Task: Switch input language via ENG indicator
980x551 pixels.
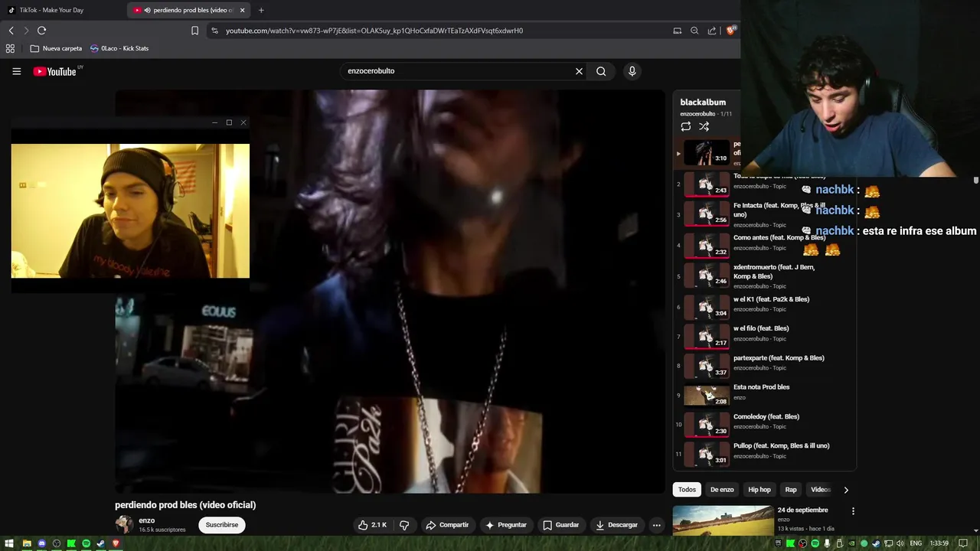Action: [x=916, y=543]
